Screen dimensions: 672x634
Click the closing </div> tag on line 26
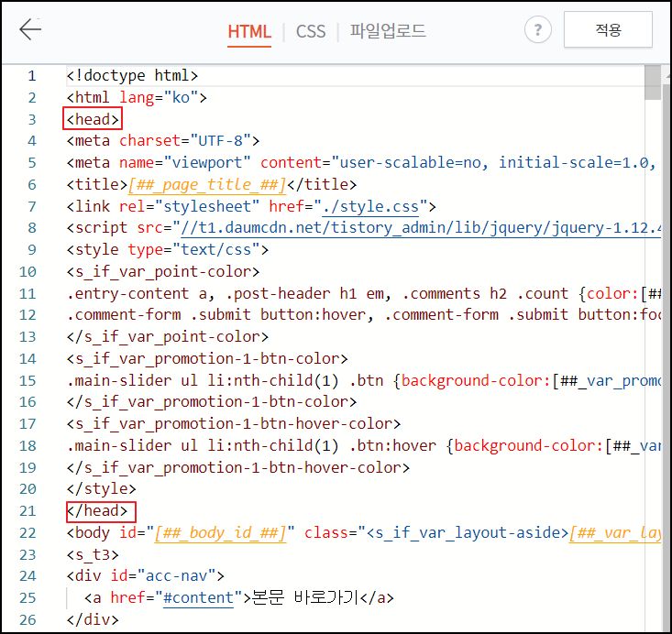click(x=93, y=619)
